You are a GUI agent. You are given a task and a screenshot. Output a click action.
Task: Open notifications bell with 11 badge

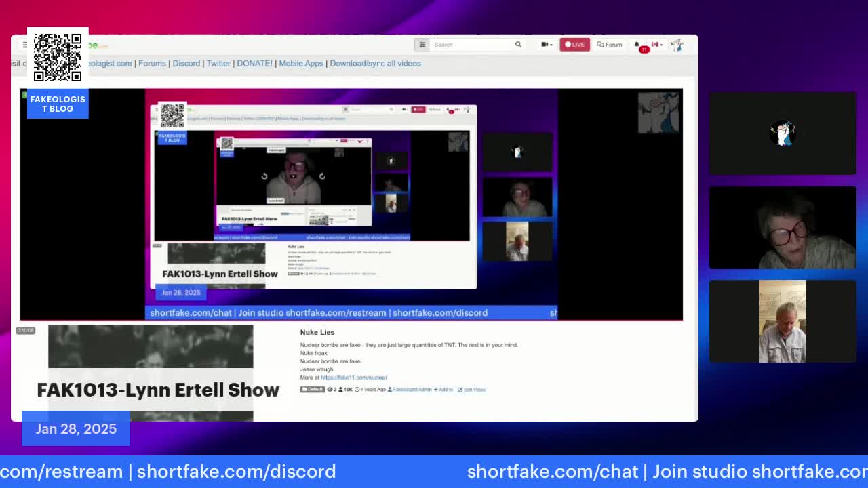click(637, 45)
